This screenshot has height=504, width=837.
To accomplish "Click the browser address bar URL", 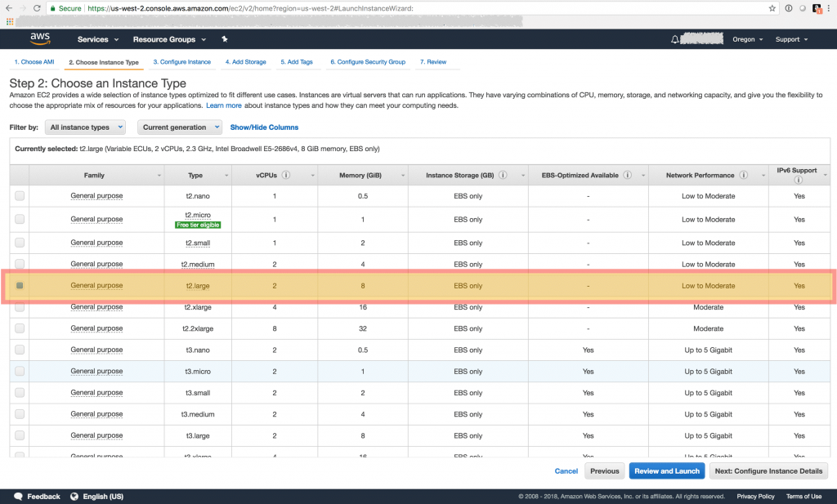I will tap(250, 8).
